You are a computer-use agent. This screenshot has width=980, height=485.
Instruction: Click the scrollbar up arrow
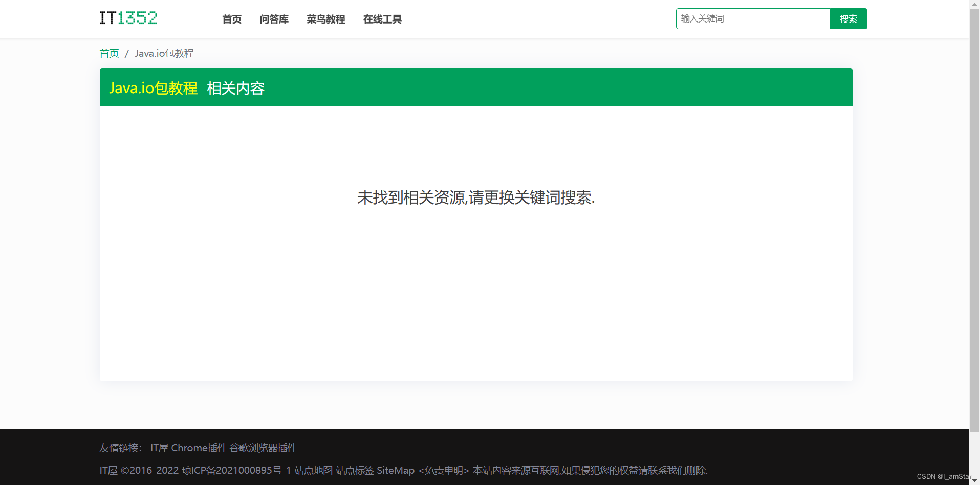pos(975,4)
